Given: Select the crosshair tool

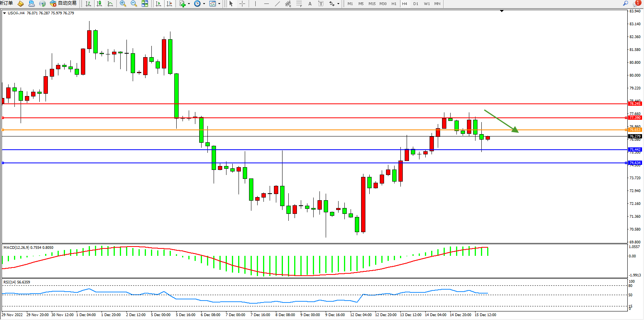Looking at the screenshot, I should (242, 3).
